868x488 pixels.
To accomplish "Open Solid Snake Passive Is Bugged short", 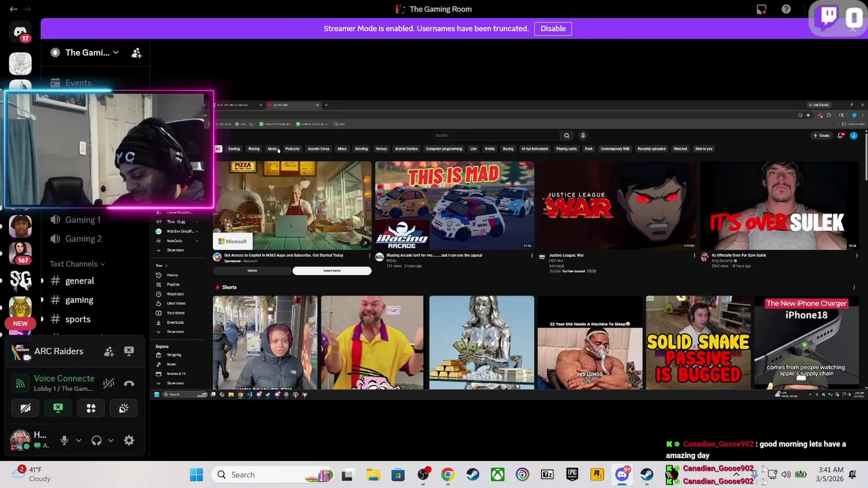I will 698,343.
